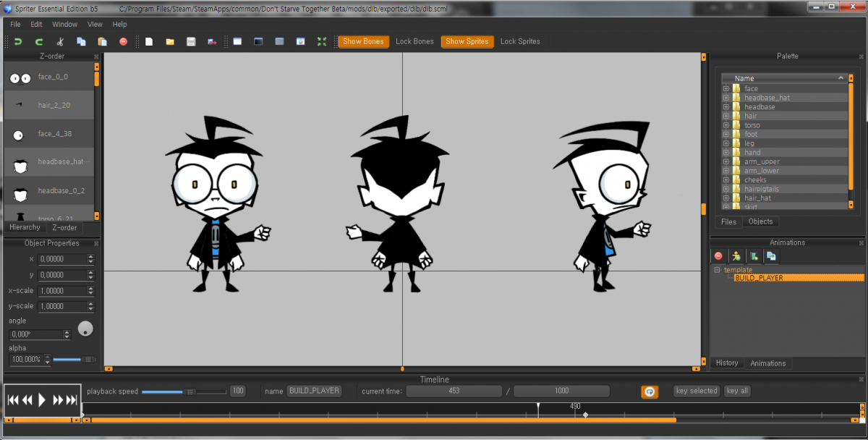Click the add new animation filmstrip icon
868x440 pixels.
pos(754,256)
